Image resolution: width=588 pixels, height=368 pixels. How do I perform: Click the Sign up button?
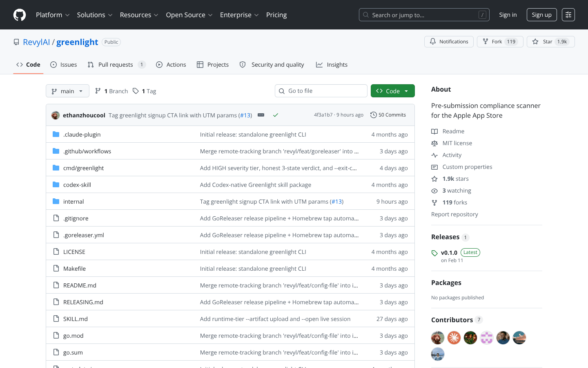(x=541, y=15)
